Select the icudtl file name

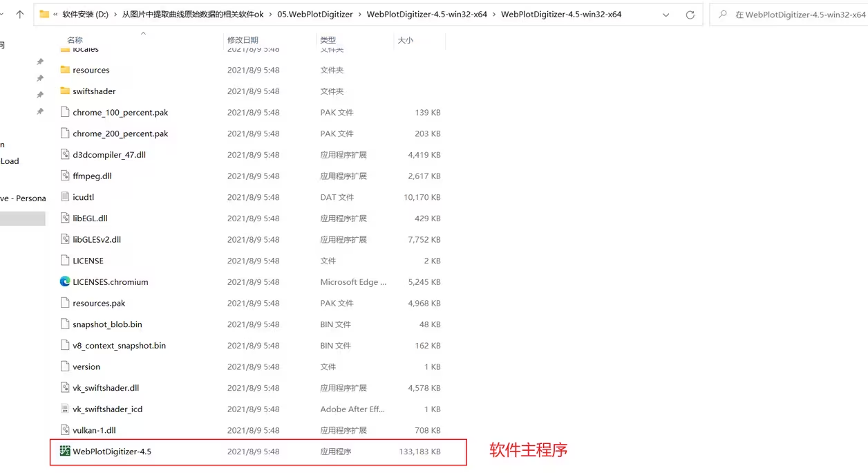pos(83,197)
